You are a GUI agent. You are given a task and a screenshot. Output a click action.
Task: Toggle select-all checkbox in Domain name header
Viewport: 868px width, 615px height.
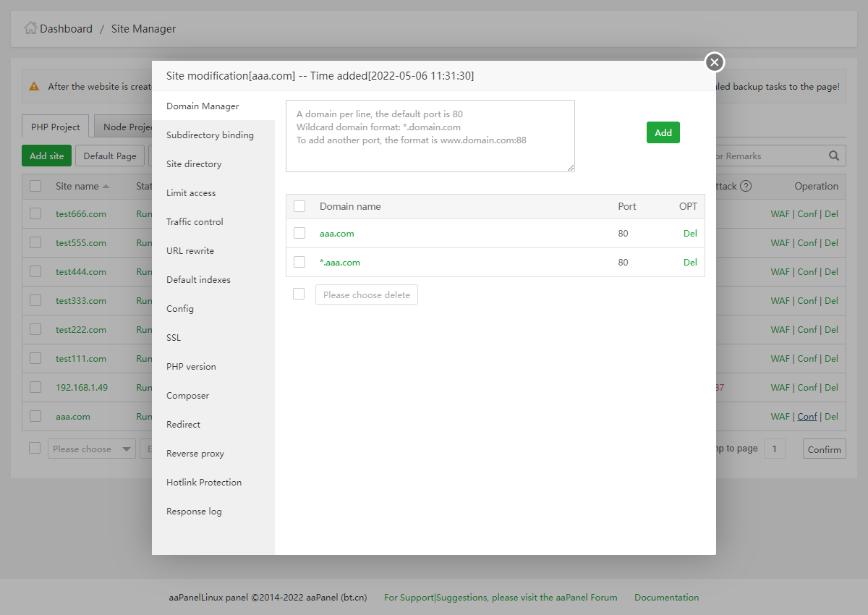tap(299, 206)
